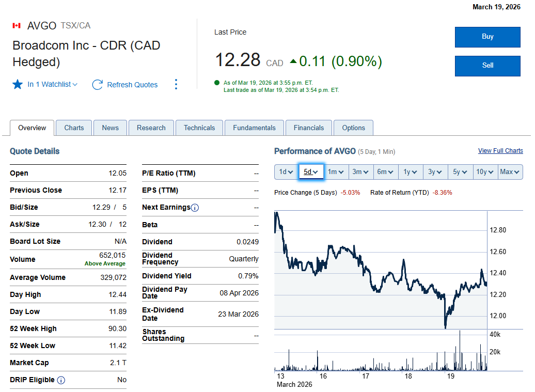
Task: Open the Fundamentals tab
Action: click(254, 128)
